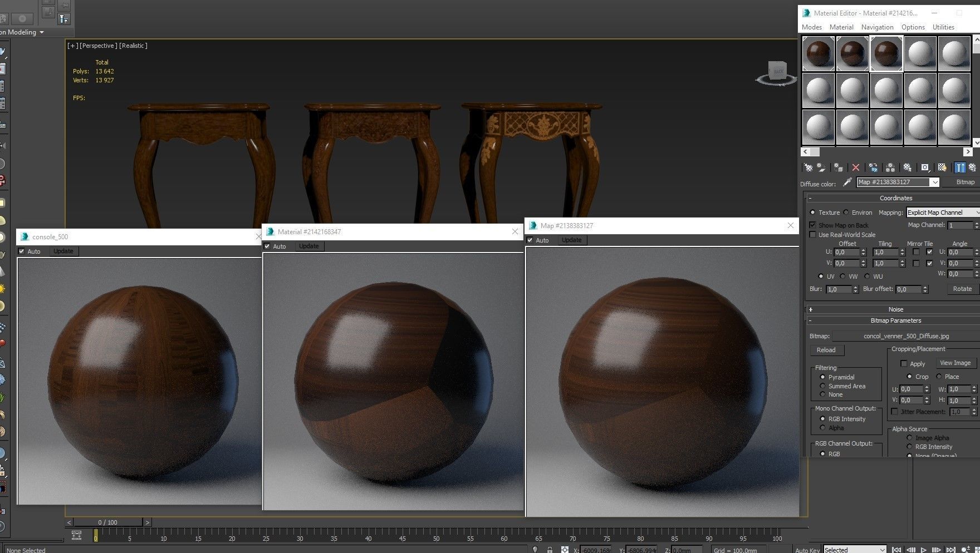The height and width of the screenshot is (553, 980).
Task: Pick material with the eyedropper icon
Action: [847, 182]
